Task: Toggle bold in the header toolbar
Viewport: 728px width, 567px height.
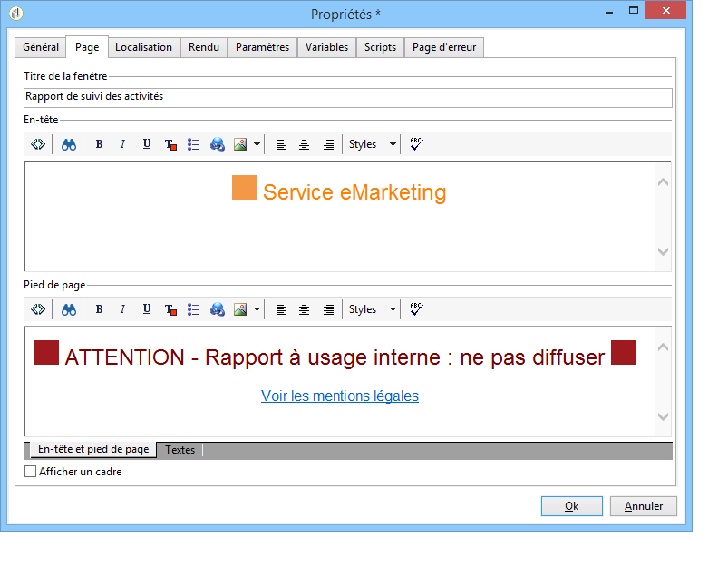Action: [99, 144]
